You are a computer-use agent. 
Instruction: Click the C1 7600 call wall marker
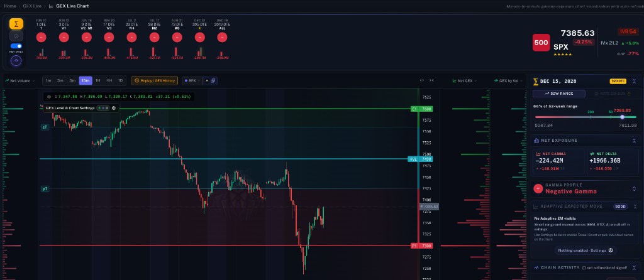421,109
